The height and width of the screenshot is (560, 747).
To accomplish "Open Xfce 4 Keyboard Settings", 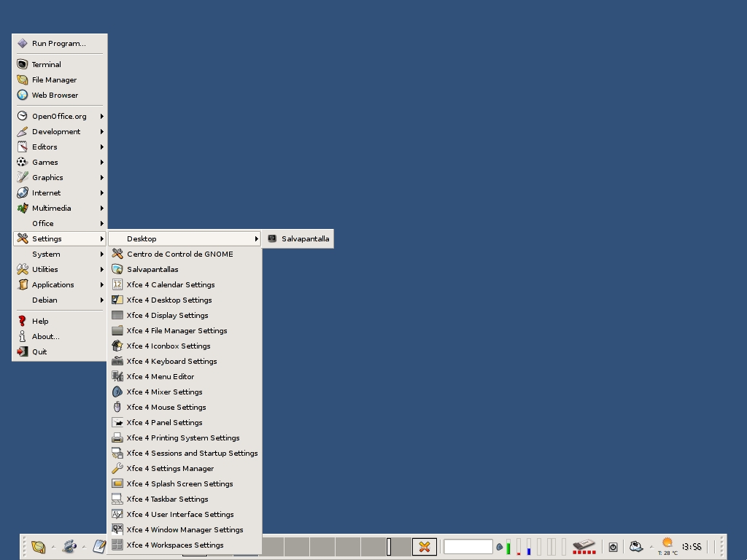I will [185, 361].
